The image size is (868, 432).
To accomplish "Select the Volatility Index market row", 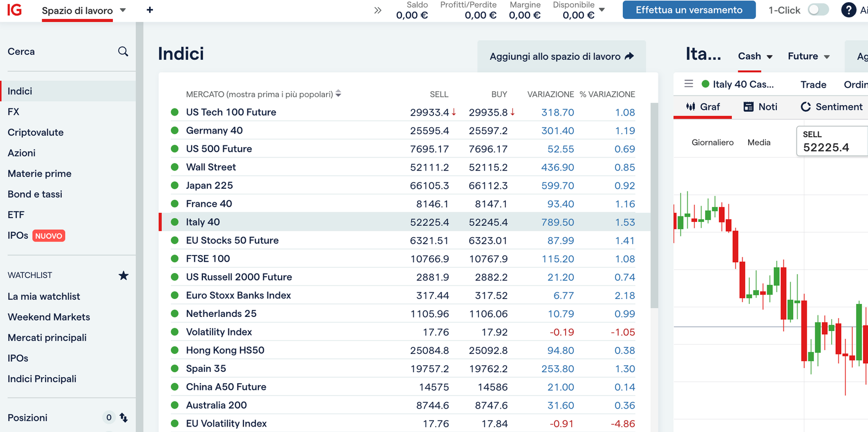I will point(405,332).
